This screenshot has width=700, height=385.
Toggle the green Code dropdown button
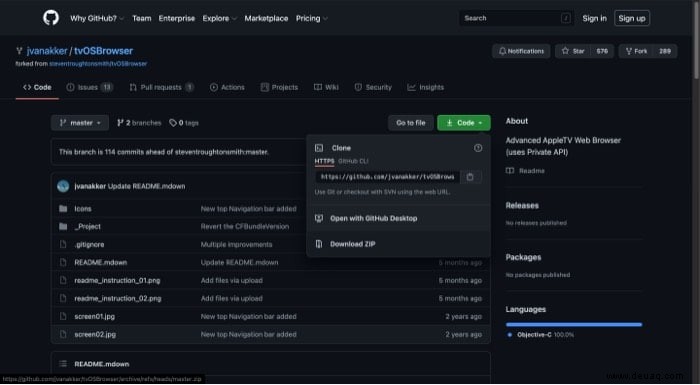(464, 123)
